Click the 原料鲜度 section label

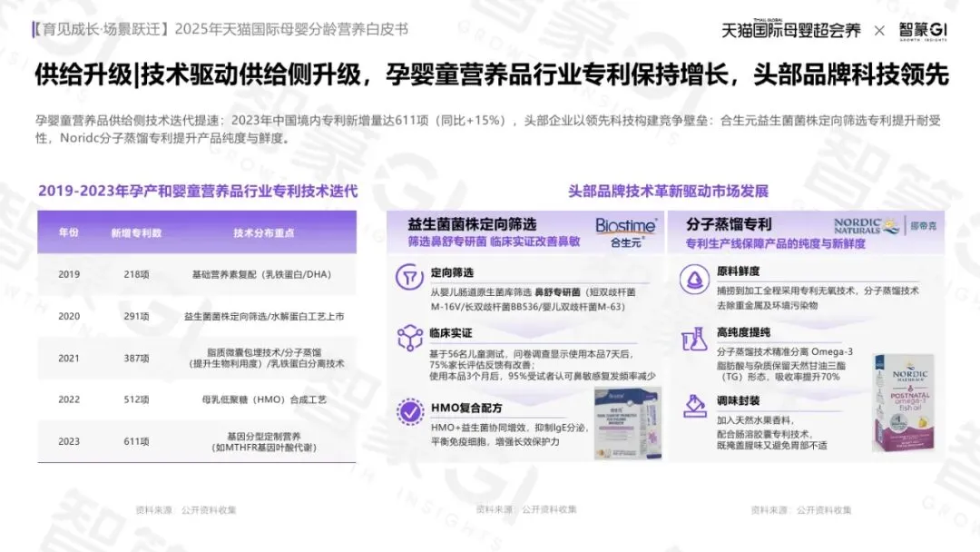738,271
